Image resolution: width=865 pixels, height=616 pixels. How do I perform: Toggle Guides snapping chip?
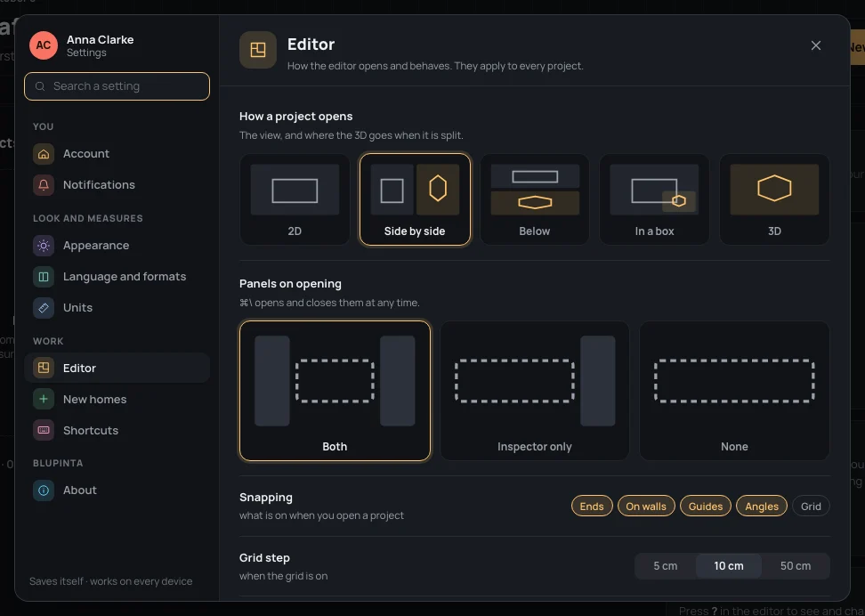(x=706, y=507)
